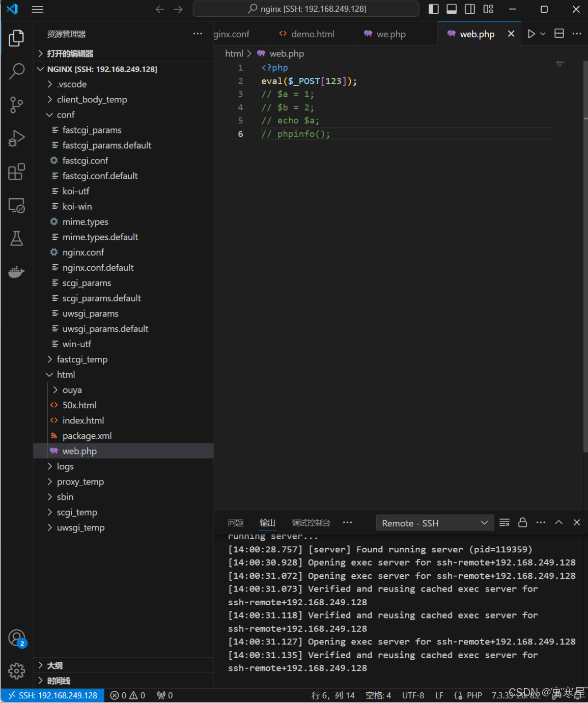Toggle the primary side bar

tap(434, 9)
